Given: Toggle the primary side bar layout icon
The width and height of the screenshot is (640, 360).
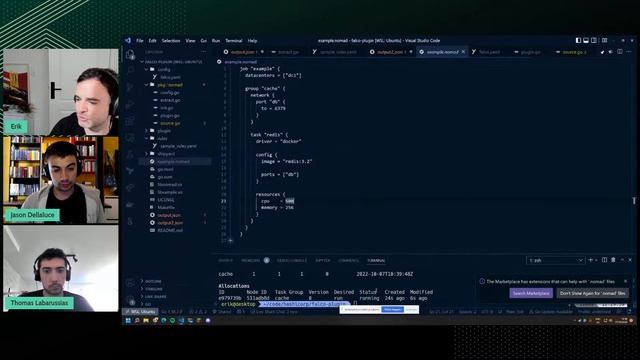Looking at the screenshot, I should 578,40.
